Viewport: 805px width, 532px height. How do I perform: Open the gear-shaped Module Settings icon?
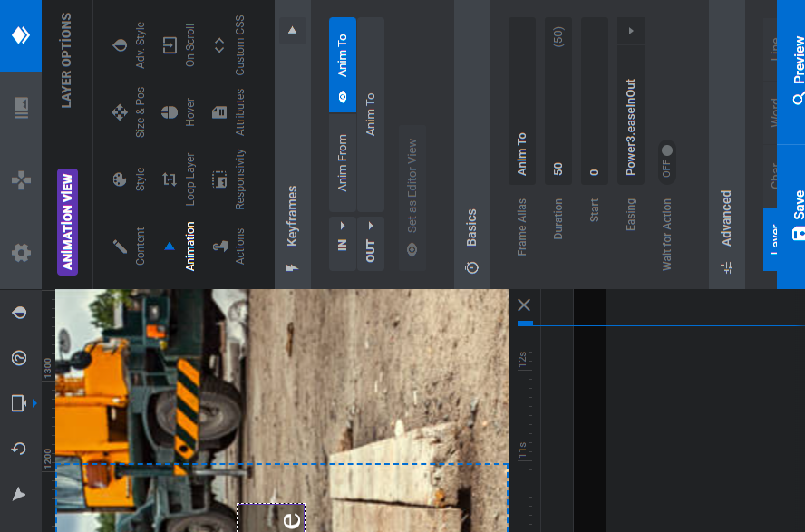(x=20, y=253)
